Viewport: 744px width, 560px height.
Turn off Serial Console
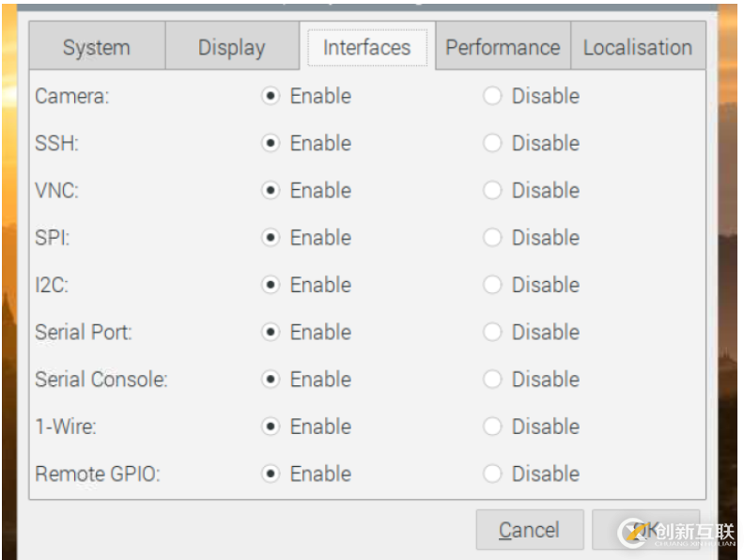492,380
